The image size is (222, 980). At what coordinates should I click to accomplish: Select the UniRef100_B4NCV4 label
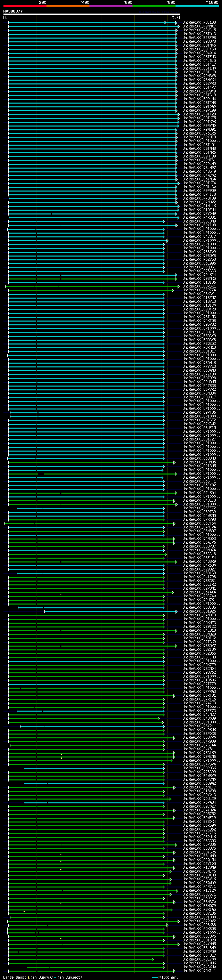tap(199, 527)
